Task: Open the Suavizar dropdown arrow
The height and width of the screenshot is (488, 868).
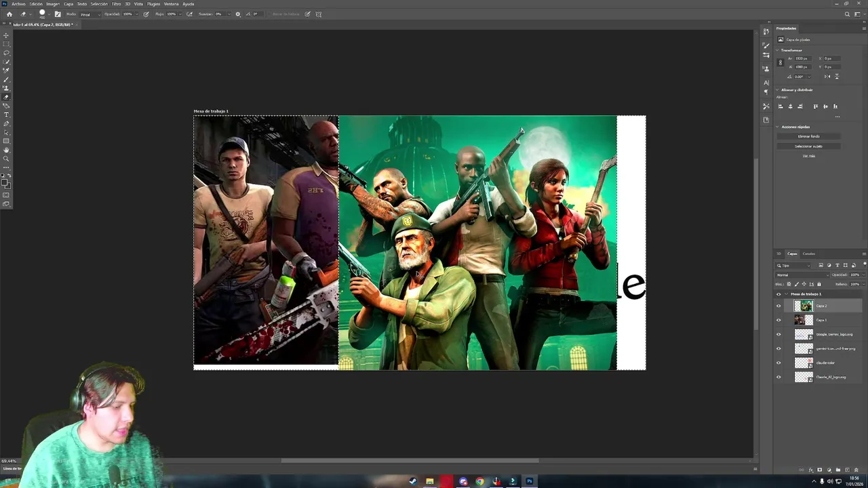Action: (x=229, y=14)
